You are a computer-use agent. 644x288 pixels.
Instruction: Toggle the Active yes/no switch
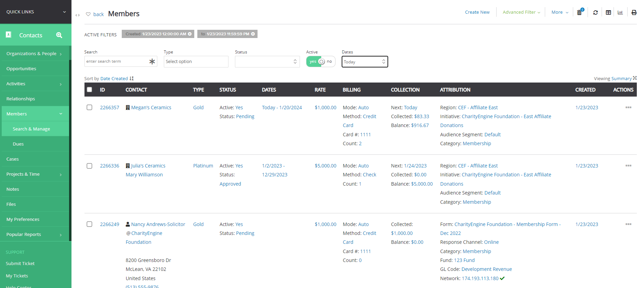coord(321,62)
